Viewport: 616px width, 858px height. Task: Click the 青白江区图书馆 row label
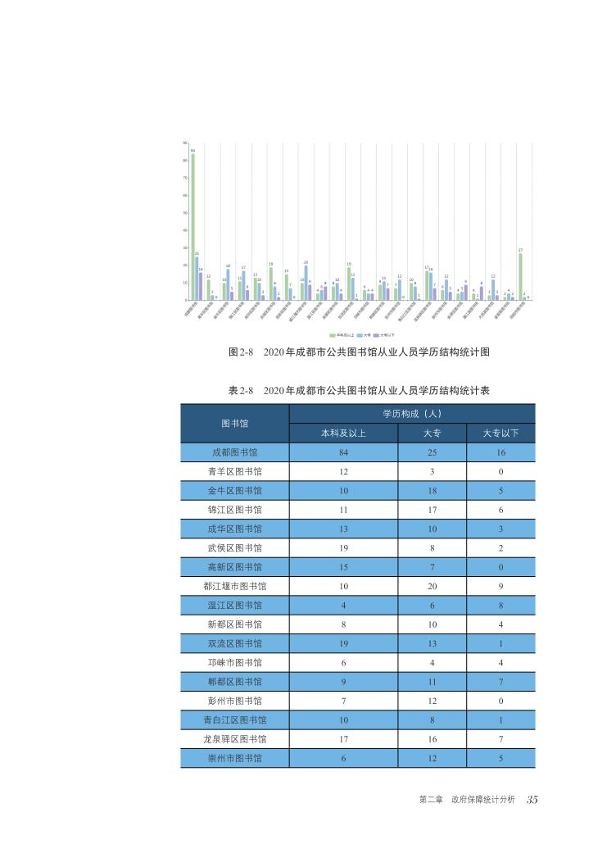[235, 720]
